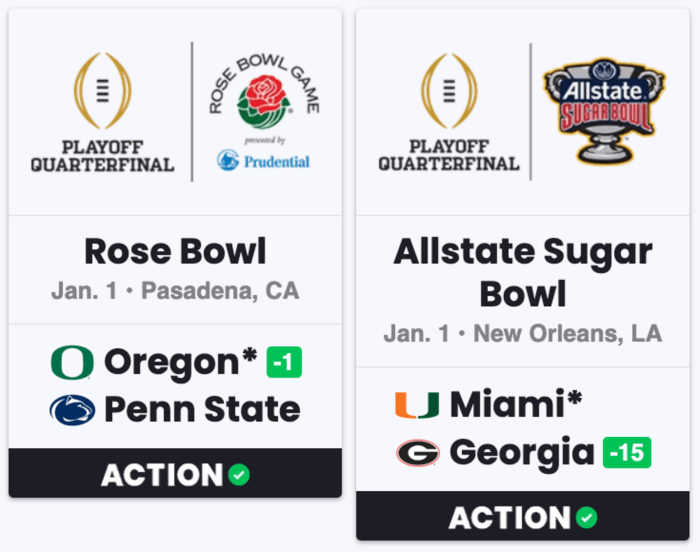Click green checkmark on Sugar Bowl Action bar
The width and height of the screenshot is (700, 552).
coord(587,517)
